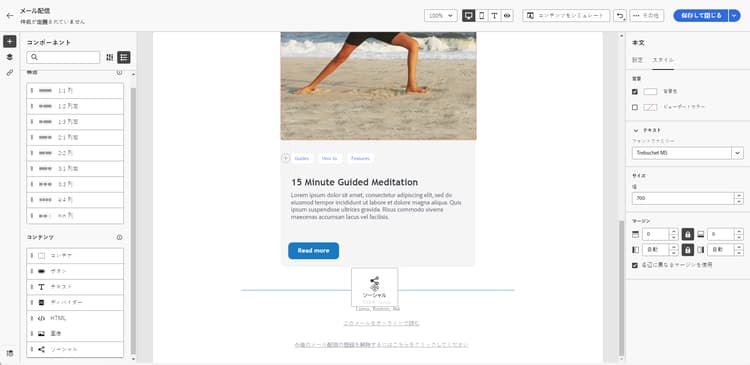The image size is (750, 365).
Task: Increase the top margin stepper
Action: [673, 232]
